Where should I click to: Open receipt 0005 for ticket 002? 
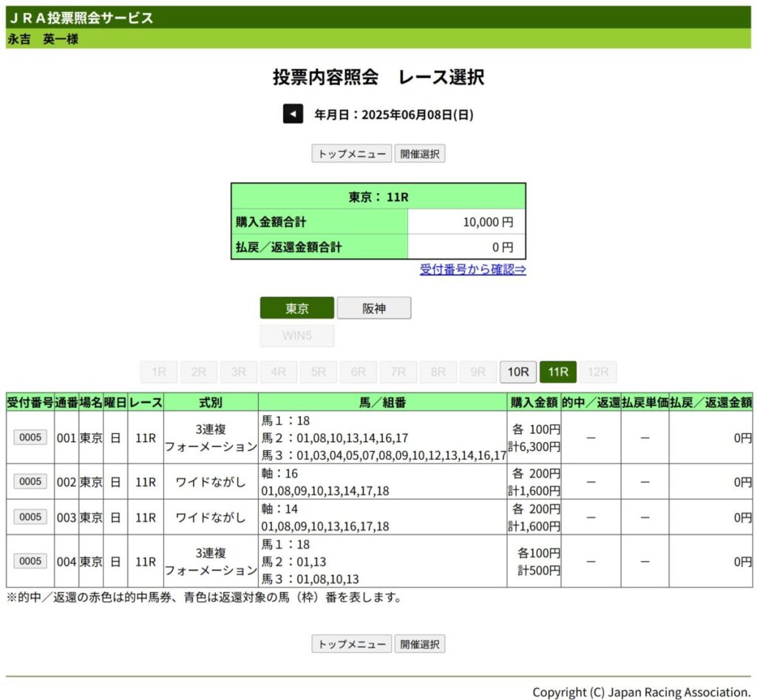pyautogui.click(x=30, y=481)
